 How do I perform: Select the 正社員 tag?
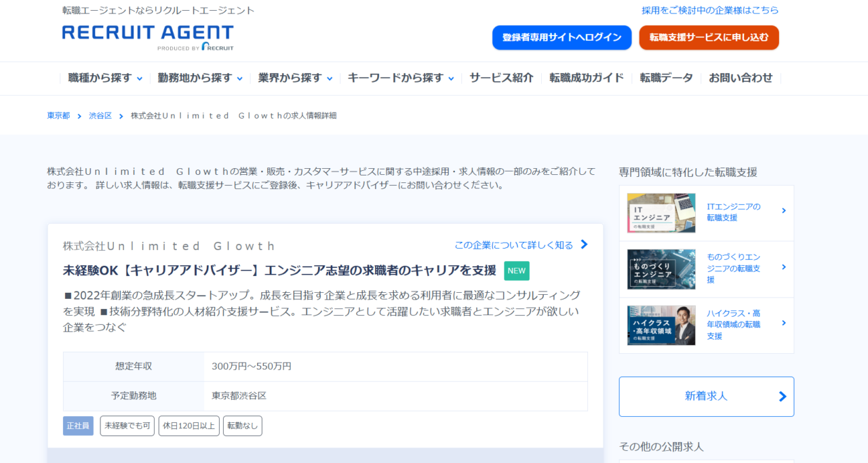tap(78, 426)
